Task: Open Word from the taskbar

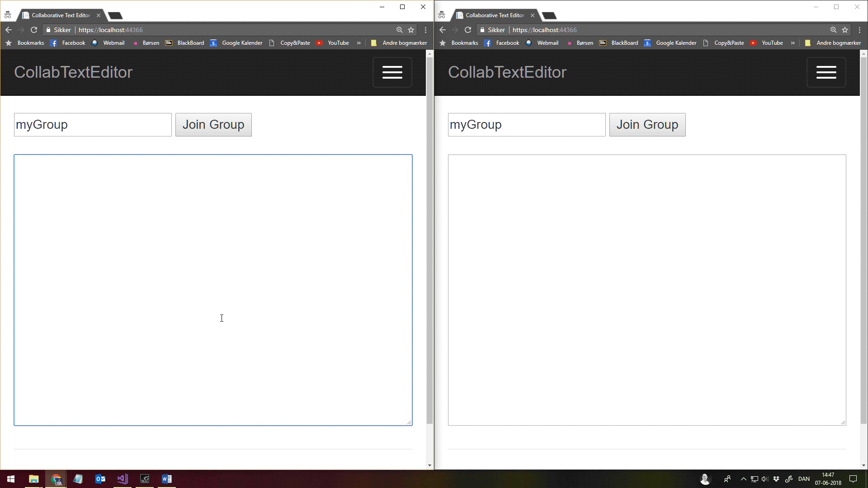Action: 166,479
